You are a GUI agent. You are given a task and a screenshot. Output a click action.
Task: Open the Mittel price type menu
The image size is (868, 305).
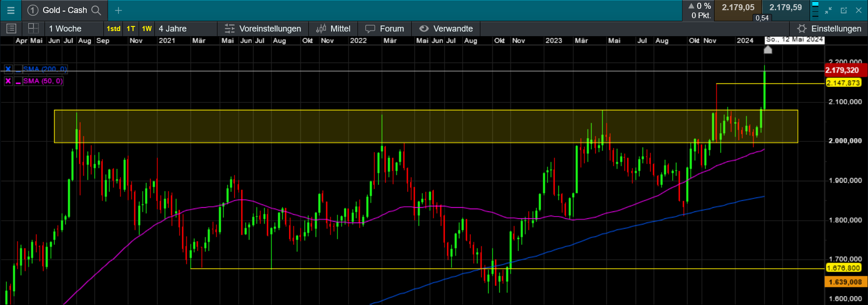(x=333, y=29)
